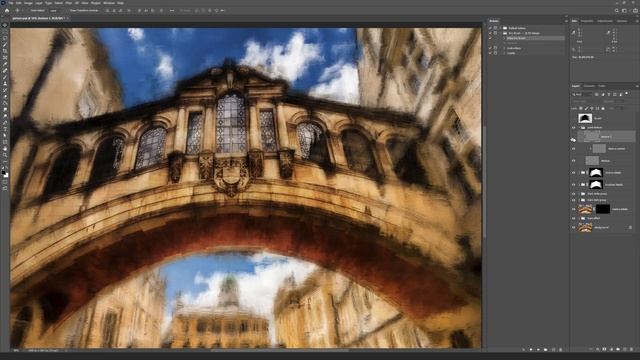Open the Kind filter dropdown in Layers

[x=582, y=94]
